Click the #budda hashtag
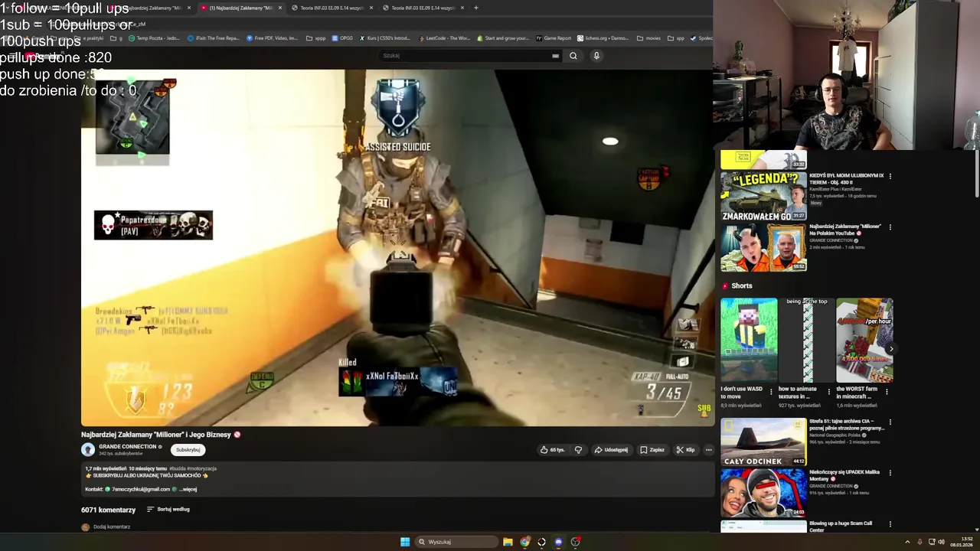The height and width of the screenshot is (551, 980). (178, 468)
